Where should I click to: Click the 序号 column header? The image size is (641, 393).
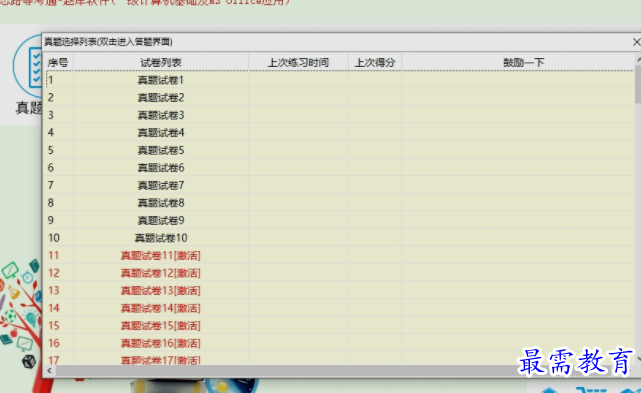[x=58, y=63]
